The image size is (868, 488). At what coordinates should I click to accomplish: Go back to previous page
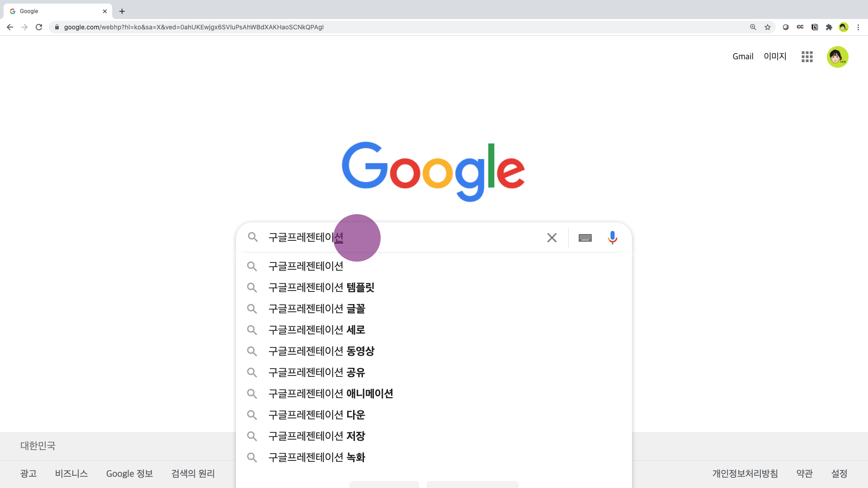point(10,27)
